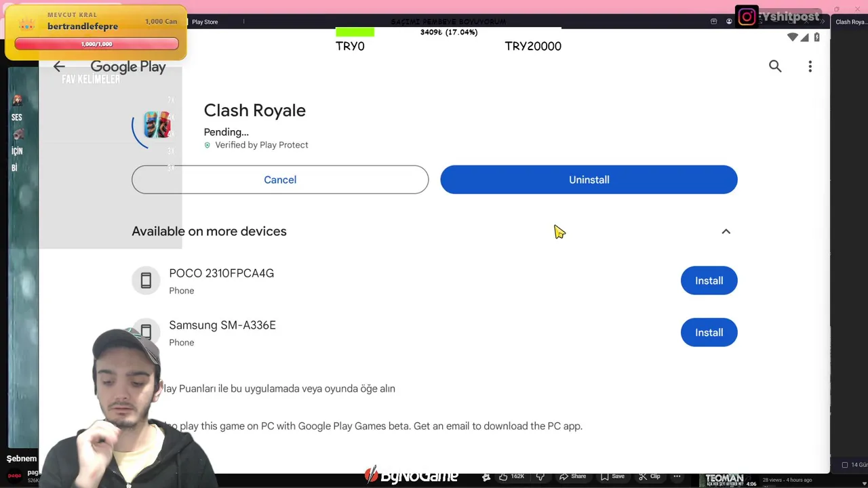Open the Google Play search magnifier

[x=775, y=66]
